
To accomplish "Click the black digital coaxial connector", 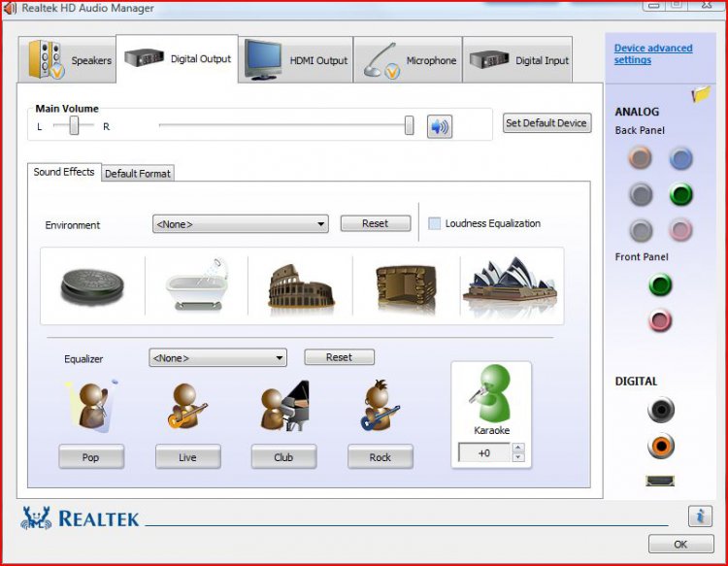I will (x=661, y=410).
